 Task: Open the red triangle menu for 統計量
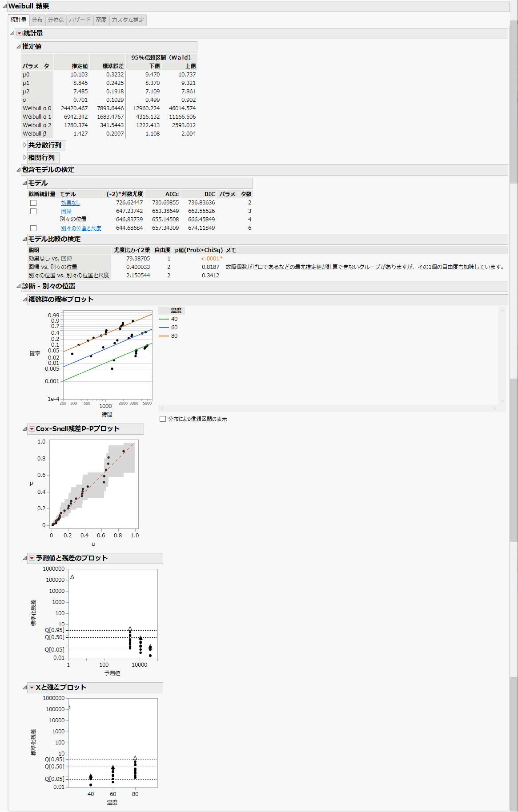click(19, 33)
